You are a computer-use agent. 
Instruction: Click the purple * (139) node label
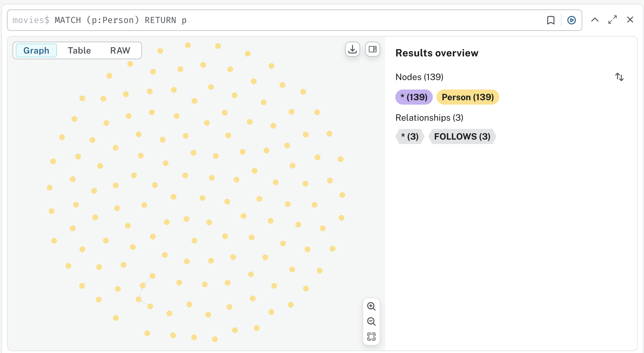coord(414,97)
